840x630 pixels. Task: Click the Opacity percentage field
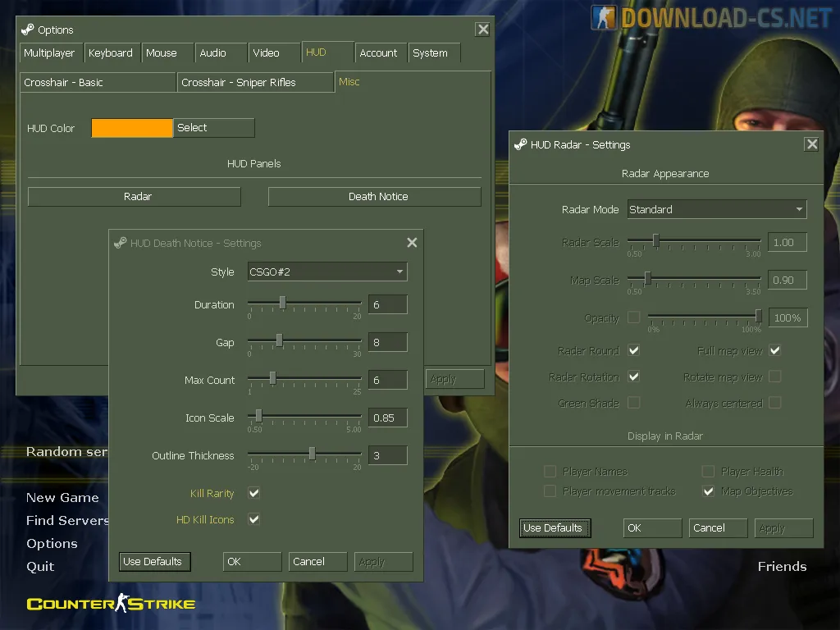coord(788,317)
